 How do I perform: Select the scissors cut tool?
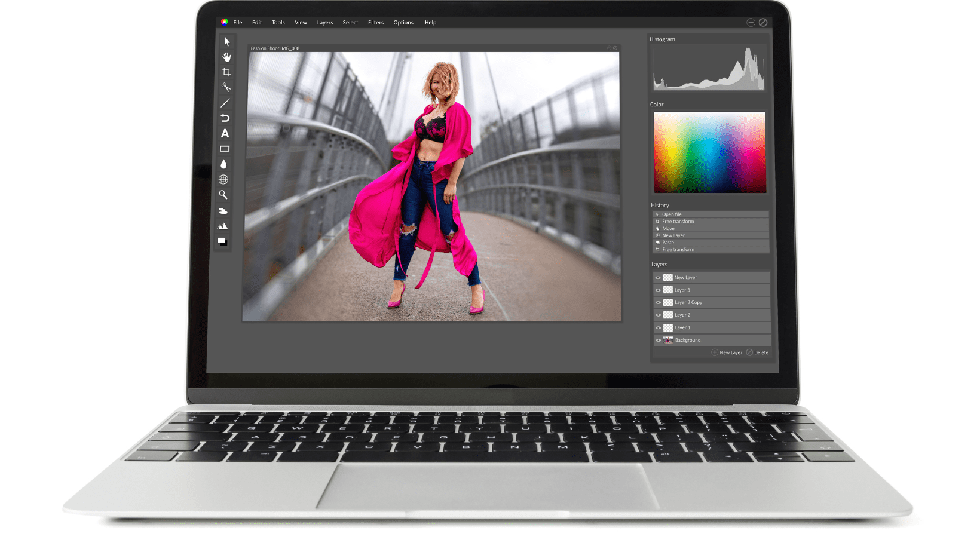[226, 87]
